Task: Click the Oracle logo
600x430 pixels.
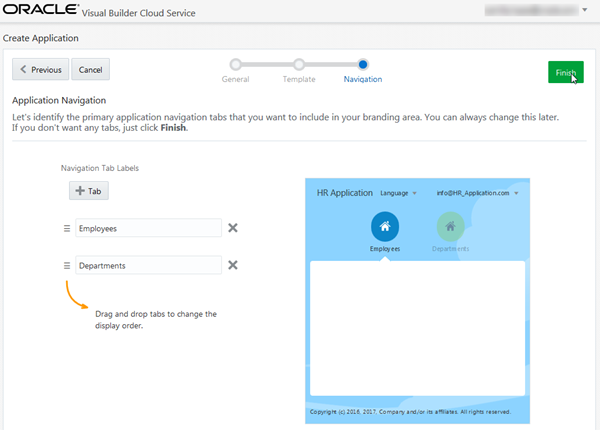Action: 40,9
